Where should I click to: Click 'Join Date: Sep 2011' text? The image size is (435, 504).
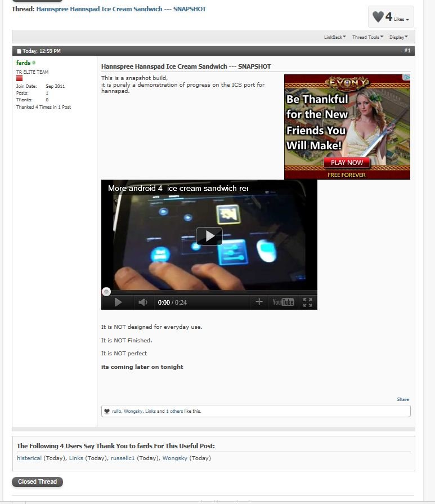(41, 86)
